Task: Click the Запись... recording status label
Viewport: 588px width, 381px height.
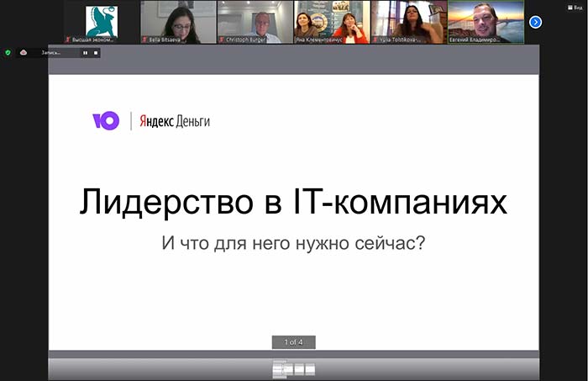Action: click(x=51, y=53)
